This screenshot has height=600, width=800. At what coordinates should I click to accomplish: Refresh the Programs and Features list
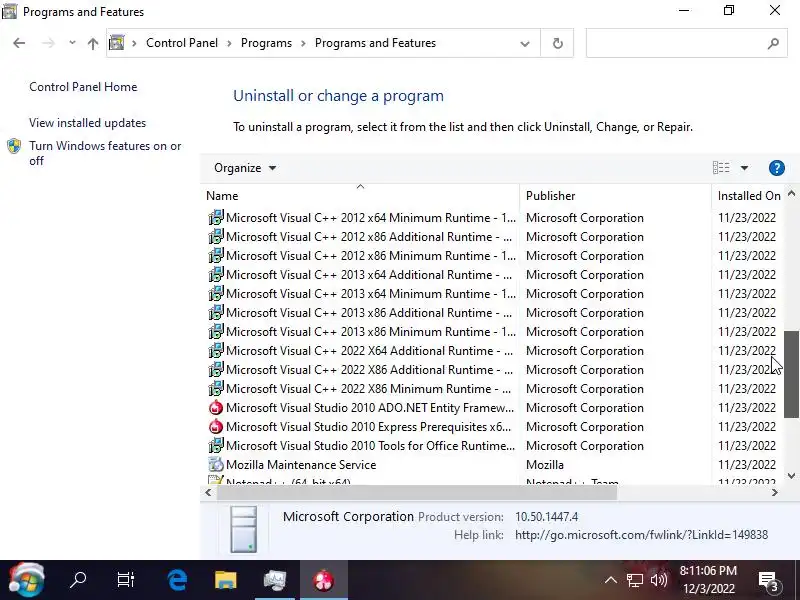click(558, 43)
